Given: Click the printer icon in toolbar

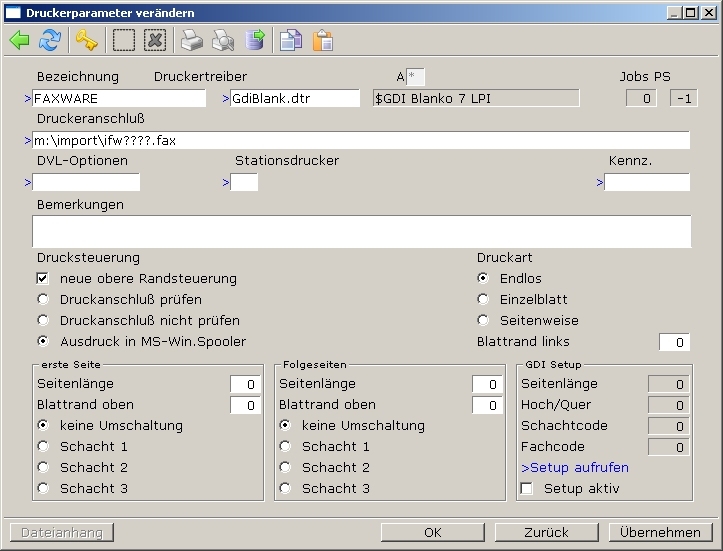Looking at the screenshot, I should pos(191,40).
